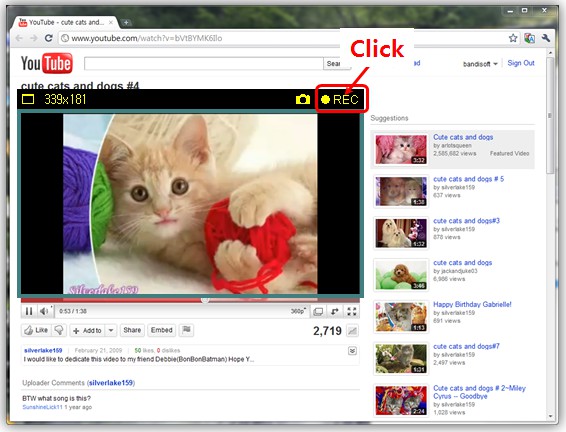Select the yellow rectangle window mode icon
566x432 pixels.
28,99
